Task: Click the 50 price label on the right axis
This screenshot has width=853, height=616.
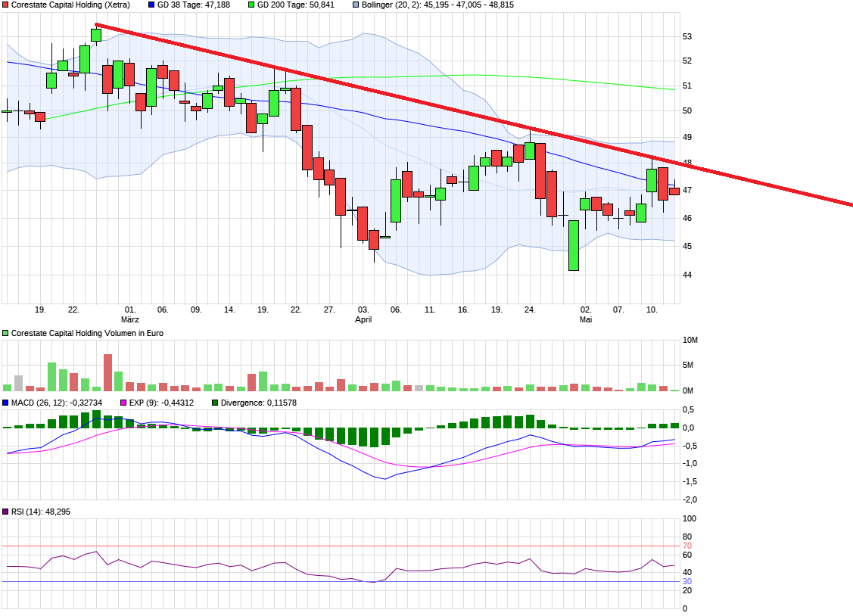Action: click(x=688, y=110)
